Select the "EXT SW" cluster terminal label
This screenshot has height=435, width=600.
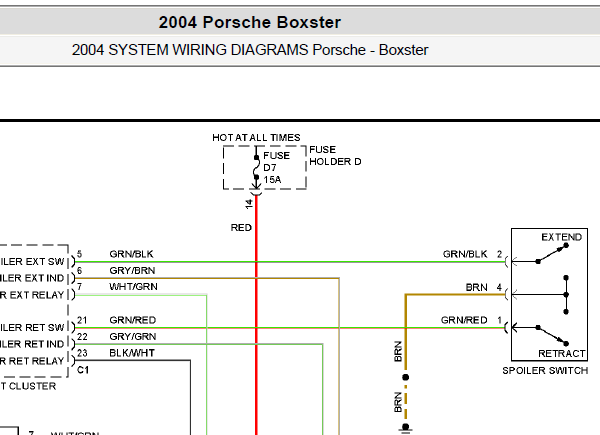click(32, 262)
